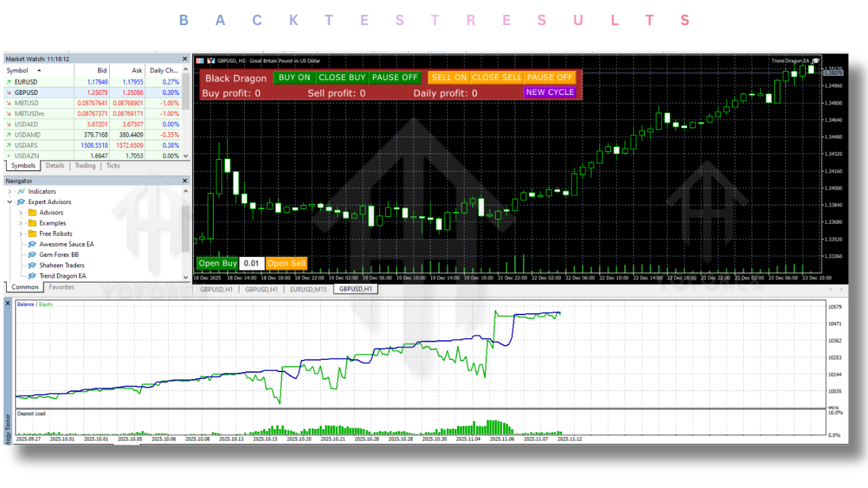Screen dimensions: 868x488
Task: Enable SELL ON in the Black Dragon panel
Action: point(448,77)
